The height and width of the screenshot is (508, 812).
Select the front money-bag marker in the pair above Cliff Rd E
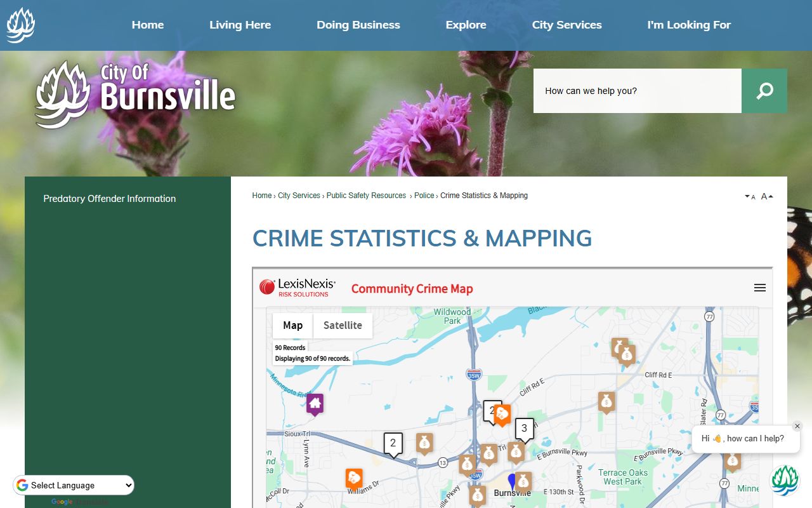(x=627, y=355)
